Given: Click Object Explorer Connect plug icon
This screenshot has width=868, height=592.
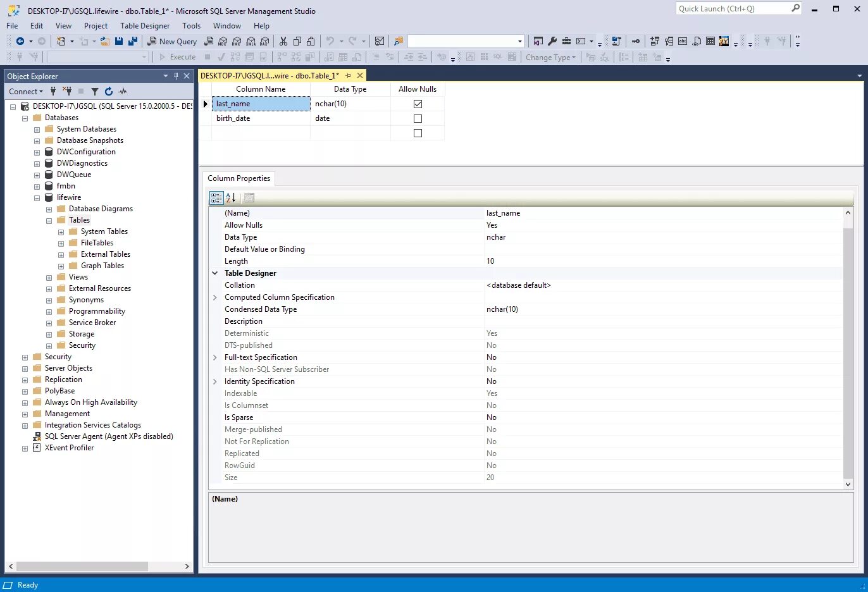Looking at the screenshot, I should [x=53, y=91].
